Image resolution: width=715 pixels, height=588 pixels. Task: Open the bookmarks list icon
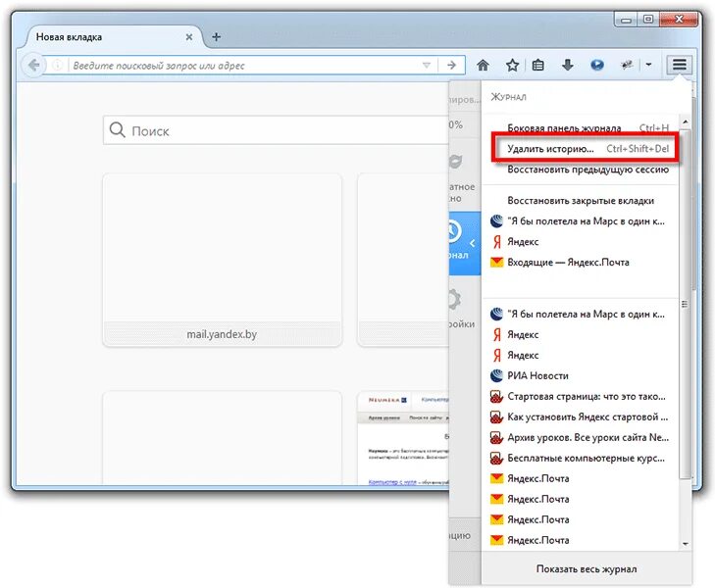(538, 65)
